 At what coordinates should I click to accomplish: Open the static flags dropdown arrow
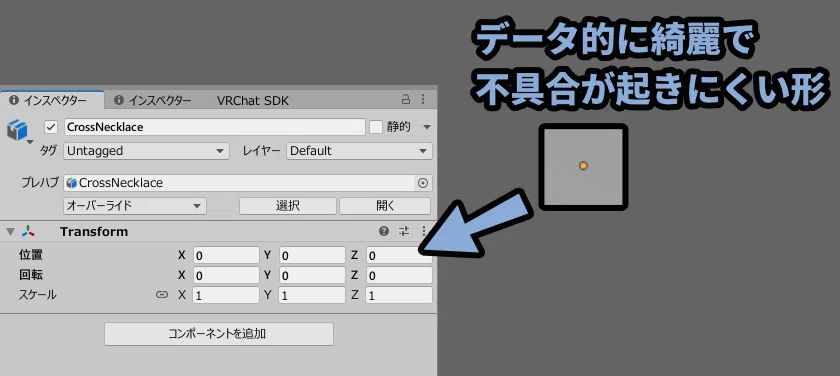tap(426, 127)
